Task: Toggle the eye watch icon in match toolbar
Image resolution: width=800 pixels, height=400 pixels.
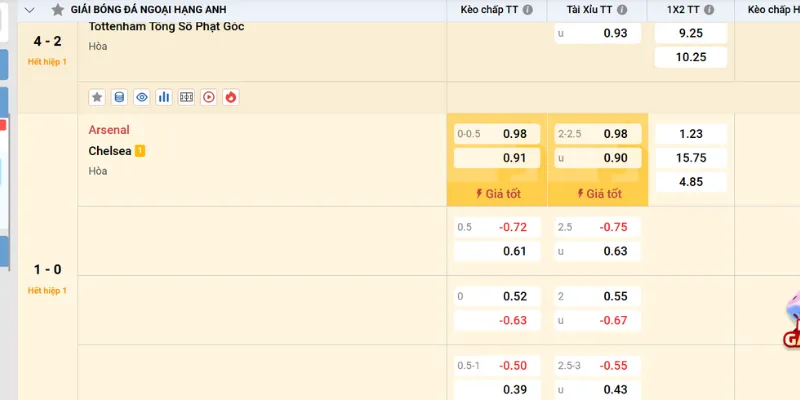Action: 142,97
